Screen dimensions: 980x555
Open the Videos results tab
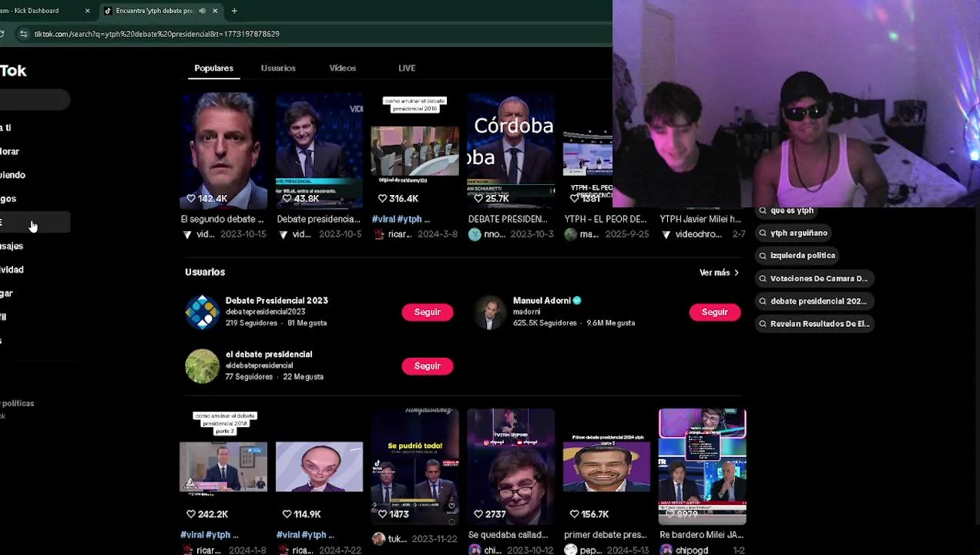343,69
